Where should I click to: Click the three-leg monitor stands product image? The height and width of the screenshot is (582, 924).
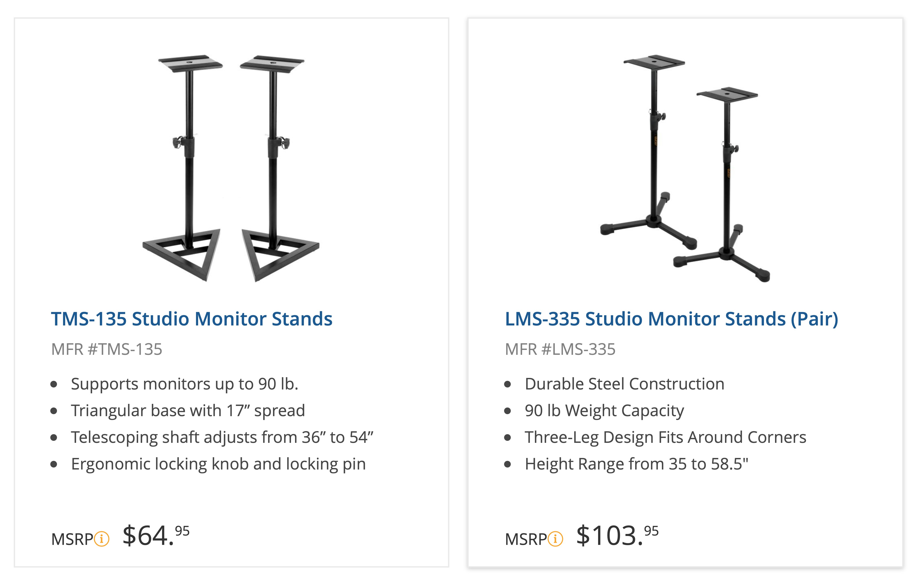[x=685, y=168]
